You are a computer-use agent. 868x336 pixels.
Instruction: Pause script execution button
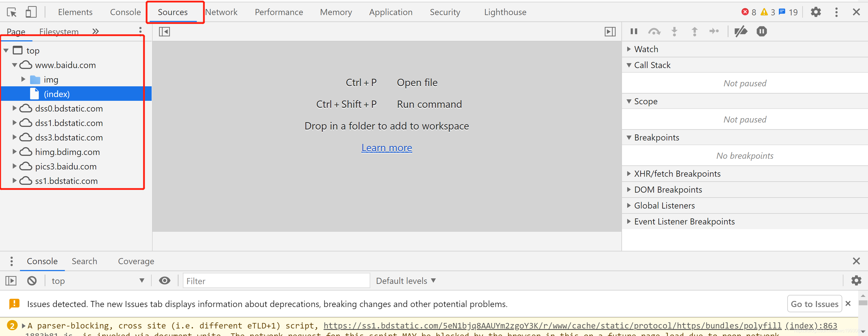(634, 32)
